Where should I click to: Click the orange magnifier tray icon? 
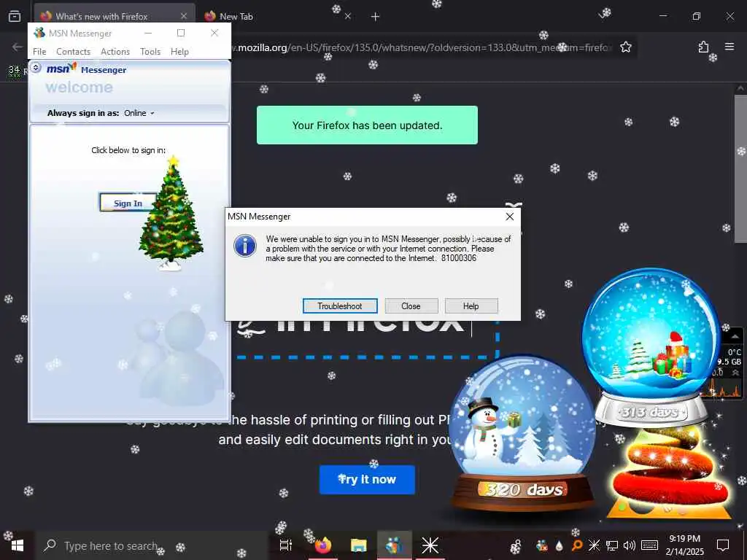point(576,545)
